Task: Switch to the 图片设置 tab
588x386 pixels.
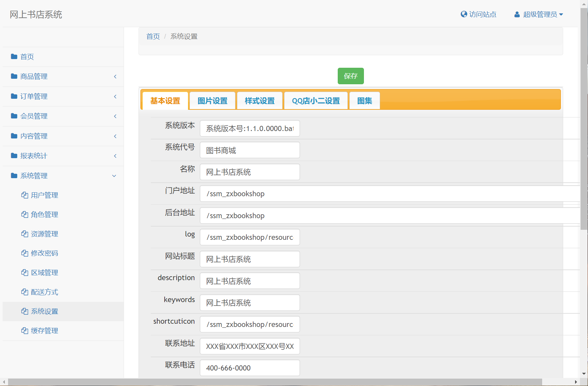Action: tap(212, 100)
